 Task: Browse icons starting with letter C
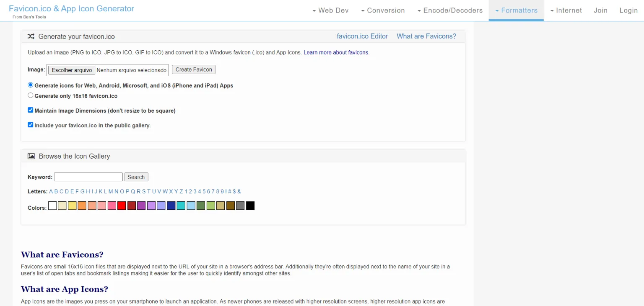(61, 191)
